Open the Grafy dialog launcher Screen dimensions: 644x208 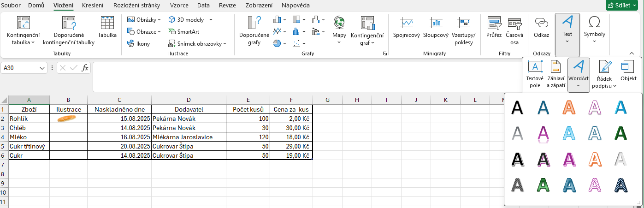tap(384, 54)
